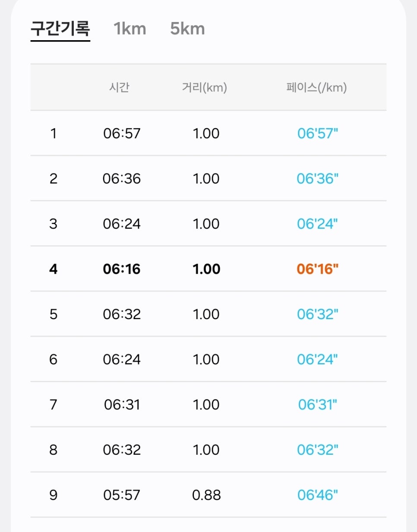Select the 0.88 distance value
Screen dimensions: 417x532
point(206,495)
